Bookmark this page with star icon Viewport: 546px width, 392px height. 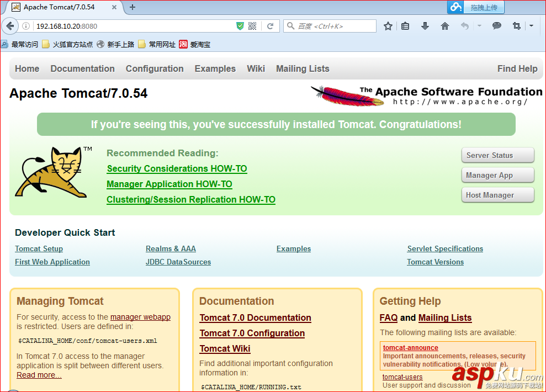pyautogui.click(x=388, y=26)
